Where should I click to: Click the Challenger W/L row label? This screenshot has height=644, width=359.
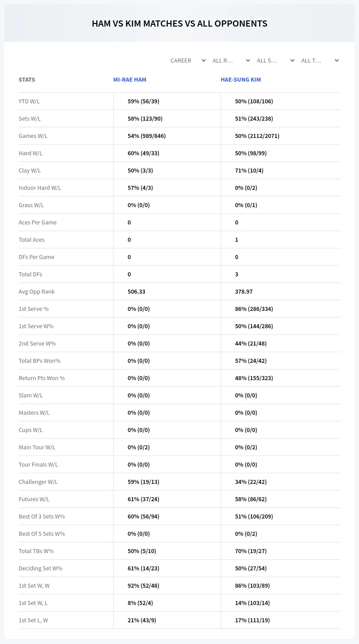38,482
